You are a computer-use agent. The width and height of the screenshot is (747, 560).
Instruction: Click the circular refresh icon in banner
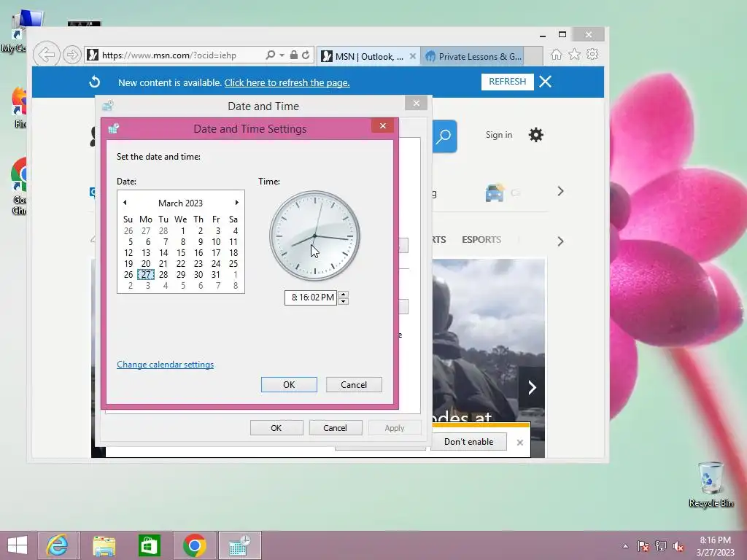click(x=95, y=82)
